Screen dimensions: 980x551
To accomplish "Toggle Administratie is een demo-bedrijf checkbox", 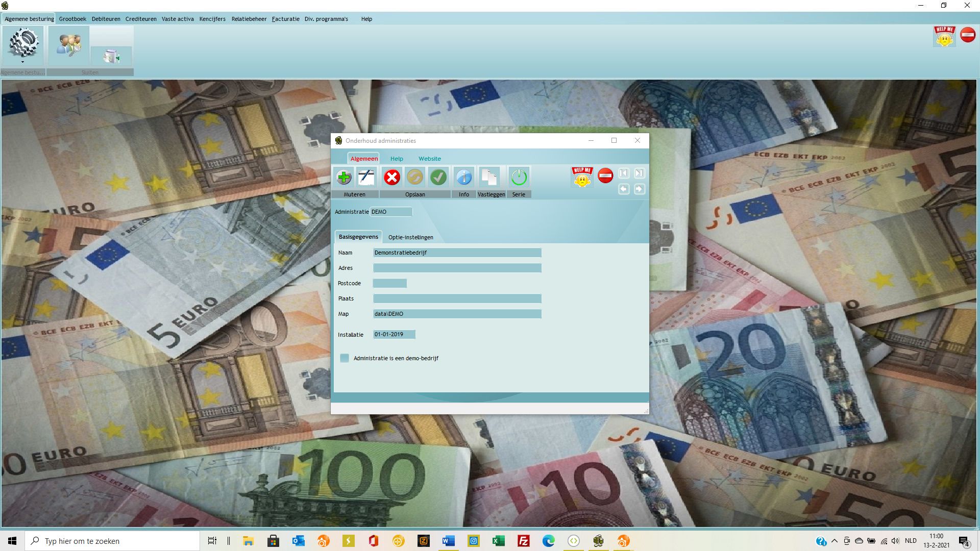I will [345, 358].
